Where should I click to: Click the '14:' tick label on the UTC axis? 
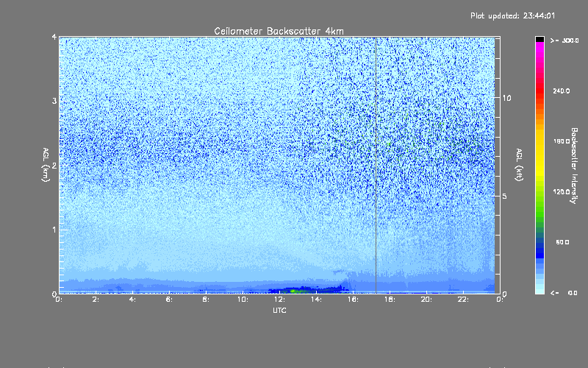pyautogui.click(x=316, y=300)
